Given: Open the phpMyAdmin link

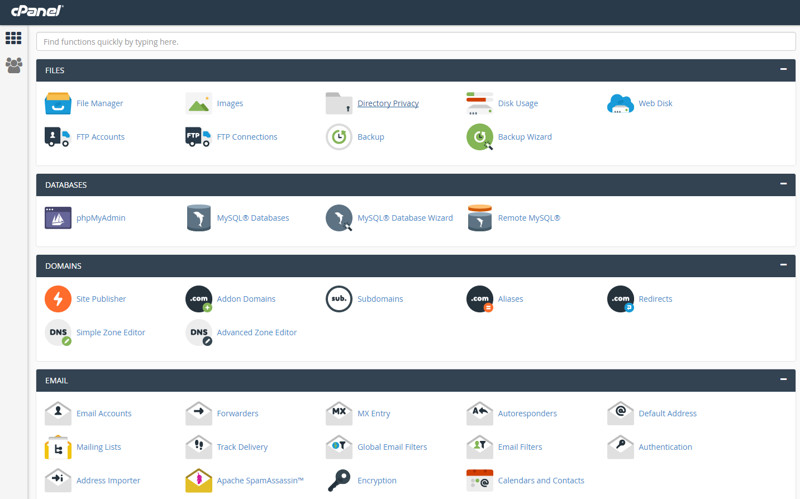Looking at the screenshot, I should pyautogui.click(x=101, y=218).
